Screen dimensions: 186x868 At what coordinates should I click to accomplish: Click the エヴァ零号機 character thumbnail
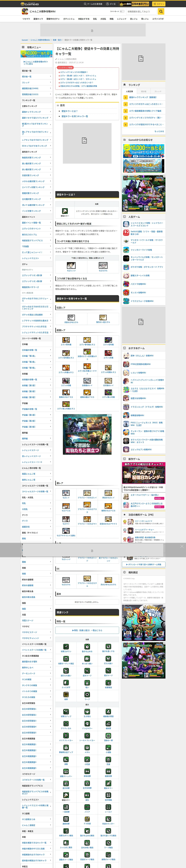pyautogui.click(x=66, y=340)
